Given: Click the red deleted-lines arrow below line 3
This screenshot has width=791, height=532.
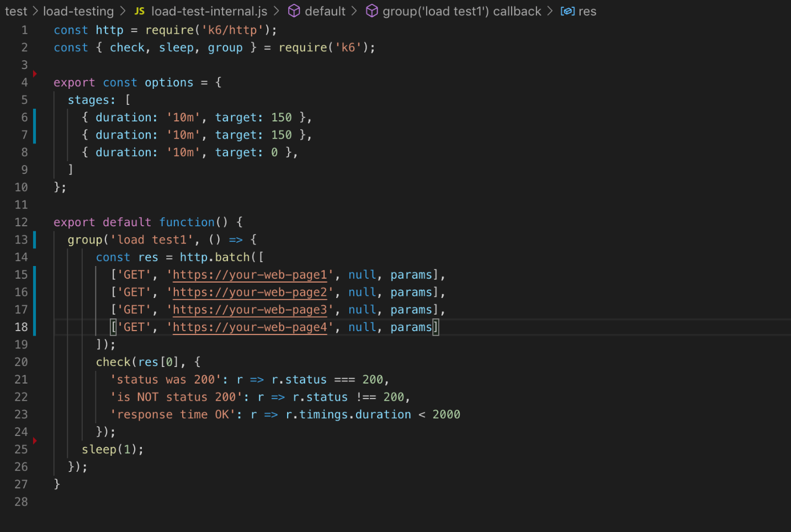Looking at the screenshot, I should point(35,73).
